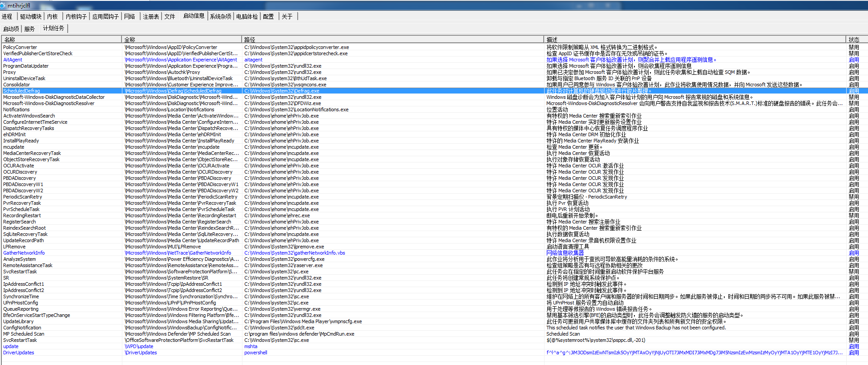Select the AitAgent task row
Image resolution: width=868 pixels, height=365 pixels.
pyautogui.click(x=13, y=60)
